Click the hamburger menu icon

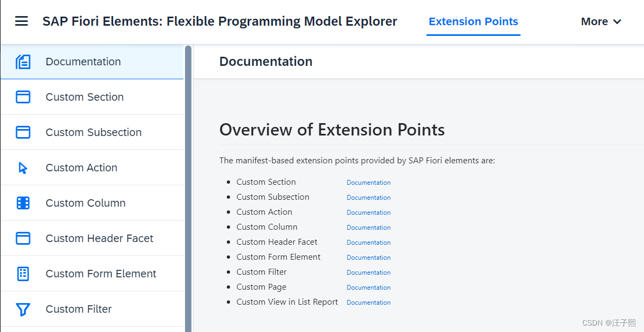pyautogui.click(x=21, y=21)
